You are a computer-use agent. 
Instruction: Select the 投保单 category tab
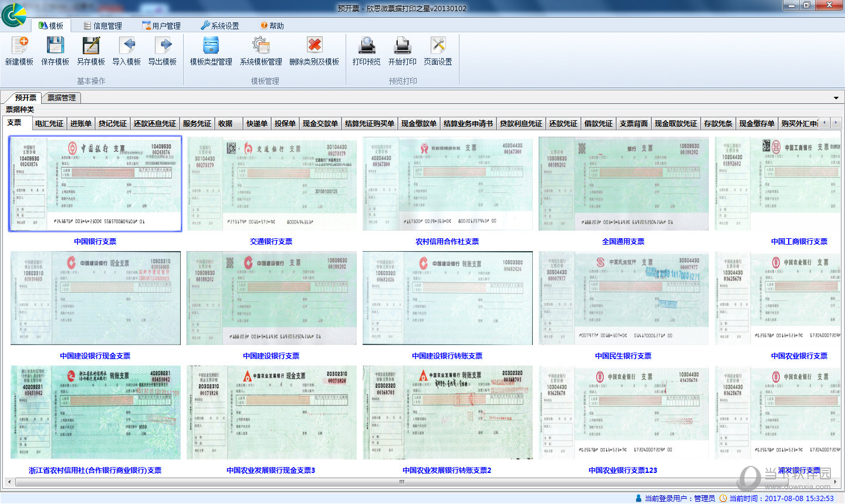pyautogui.click(x=285, y=123)
